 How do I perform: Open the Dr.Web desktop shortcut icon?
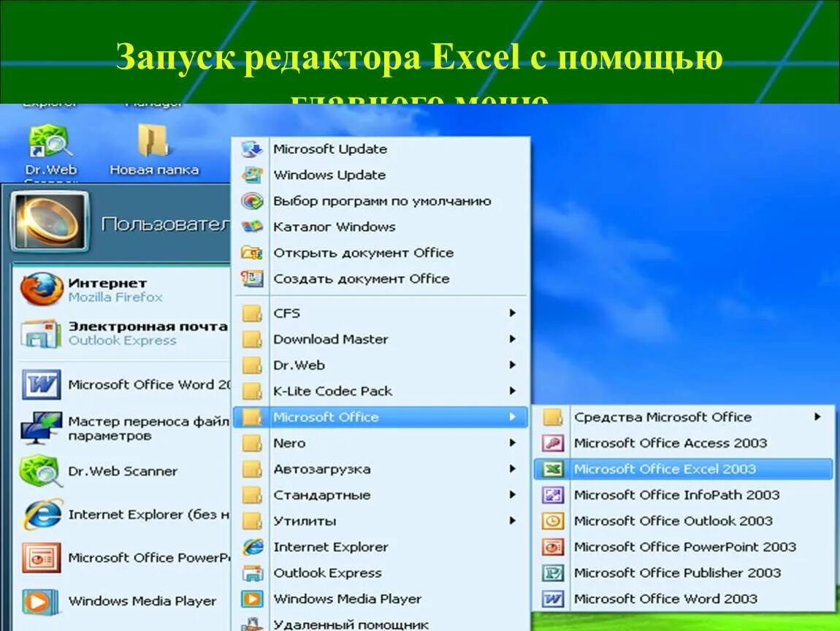tap(50, 142)
